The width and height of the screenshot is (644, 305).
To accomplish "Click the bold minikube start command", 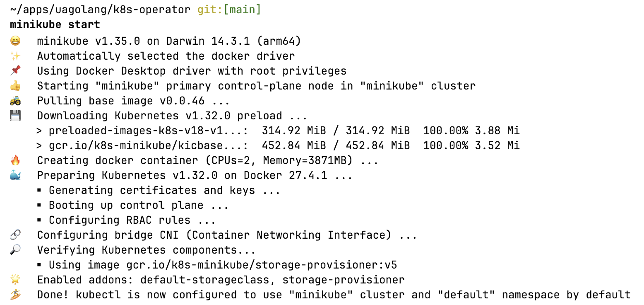I will 55,25.
